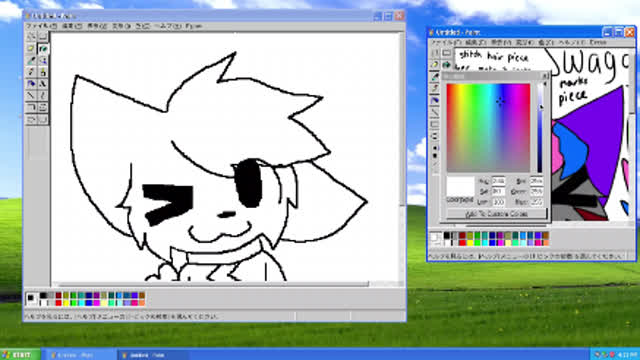Select the Brush tool in left Paint window
This screenshot has width=640, height=360.
(43, 72)
